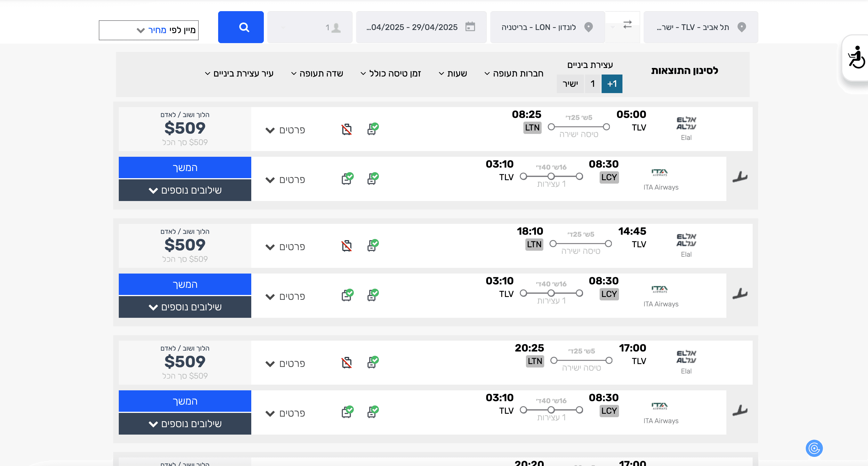Click the Elal airline logo of second result
868x466 pixels.
point(686,240)
